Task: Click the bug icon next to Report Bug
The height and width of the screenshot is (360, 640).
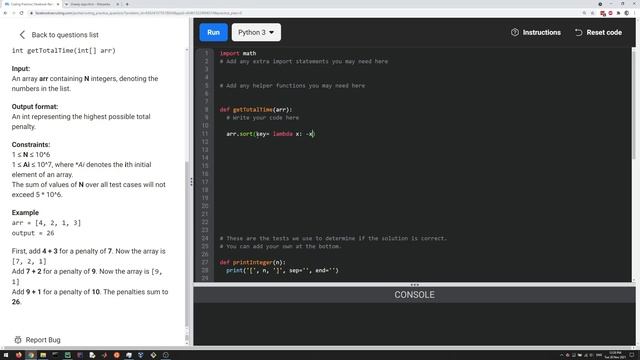Action: coord(18,340)
